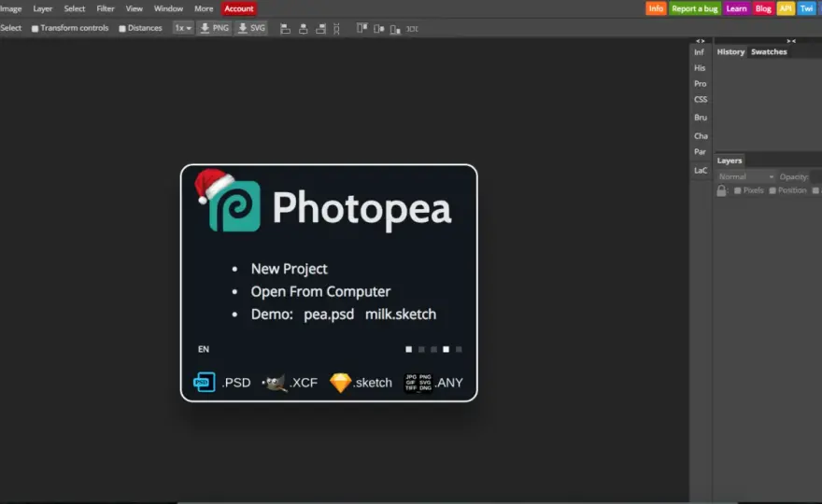Toggle the Pixels lock checkbox
The image size is (822, 504).
(738, 190)
